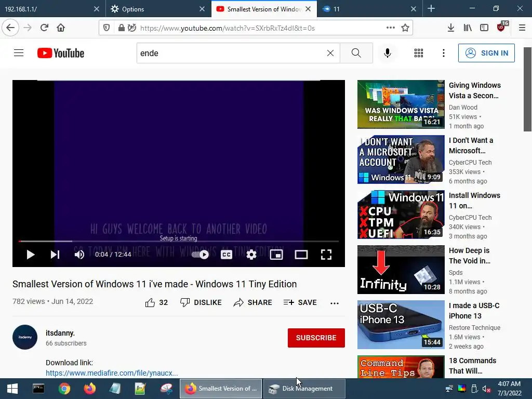Open 18 Commands That Will video title

pos(472,366)
